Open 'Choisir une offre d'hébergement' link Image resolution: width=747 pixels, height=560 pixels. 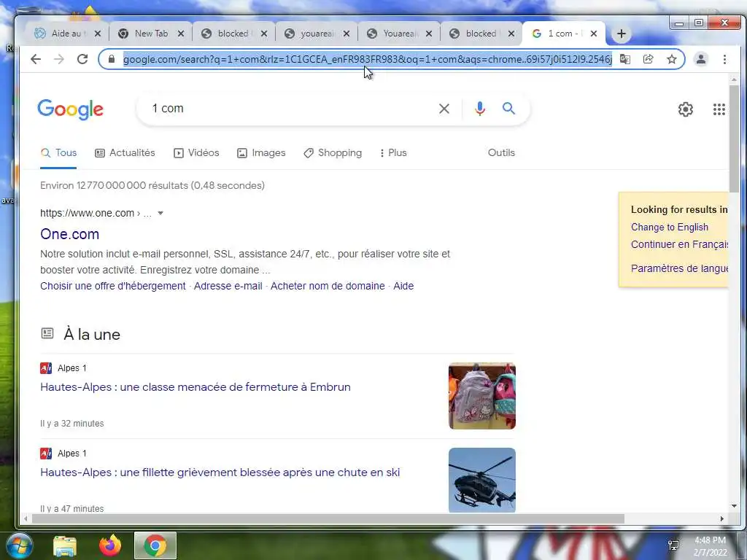tap(113, 286)
